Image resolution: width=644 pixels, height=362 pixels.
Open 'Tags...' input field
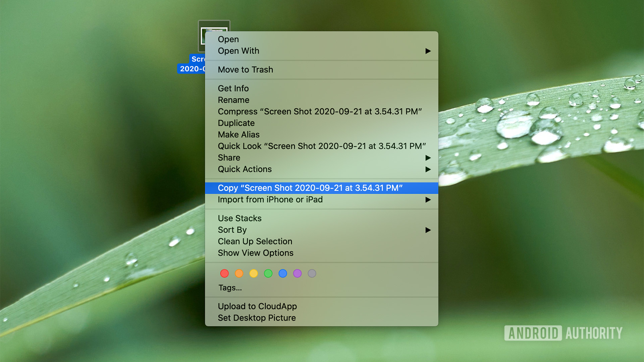229,288
